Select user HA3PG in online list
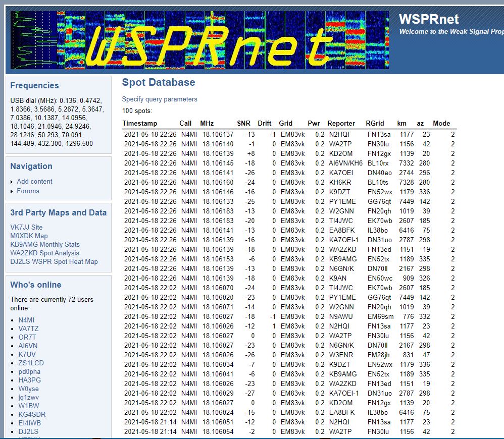The width and height of the screenshot is (504, 439). tap(30, 380)
